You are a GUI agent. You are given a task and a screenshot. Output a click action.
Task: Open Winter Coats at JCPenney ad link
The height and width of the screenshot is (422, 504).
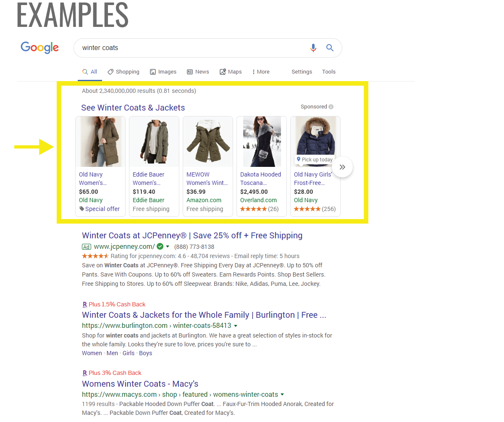coord(192,235)
